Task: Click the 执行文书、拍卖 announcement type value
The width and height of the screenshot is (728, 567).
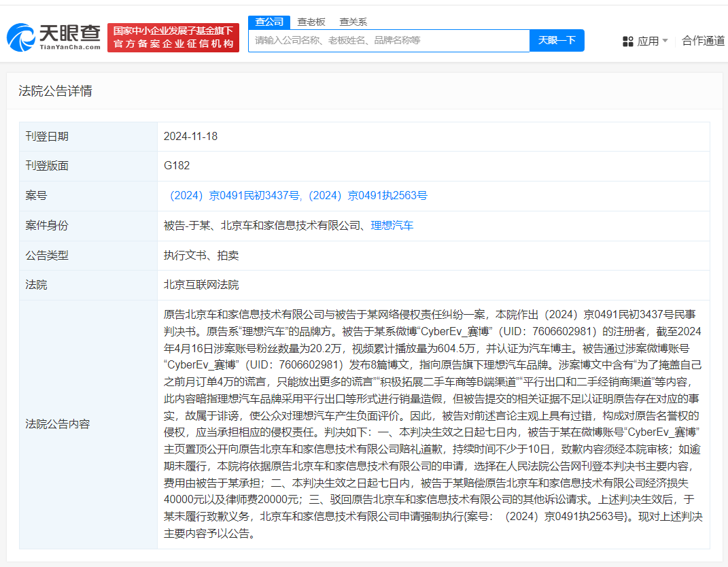Action: pyautogui.click(x=201, y=256)
